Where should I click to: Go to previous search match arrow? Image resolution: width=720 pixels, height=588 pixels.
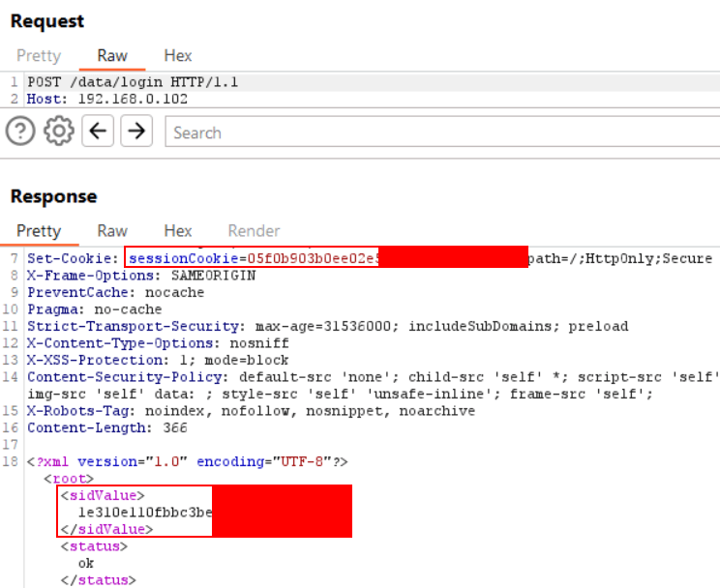pyautogui.click(x=98, y=131)
